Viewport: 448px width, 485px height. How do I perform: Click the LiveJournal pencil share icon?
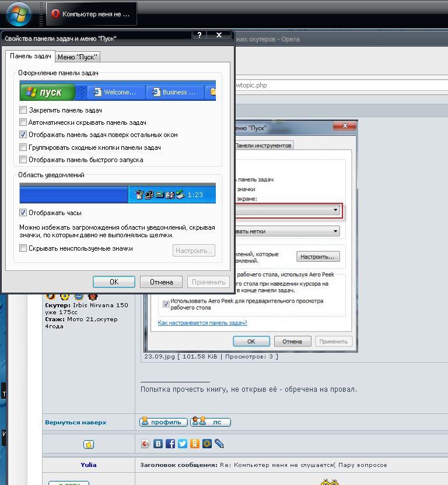click(219, 444)
